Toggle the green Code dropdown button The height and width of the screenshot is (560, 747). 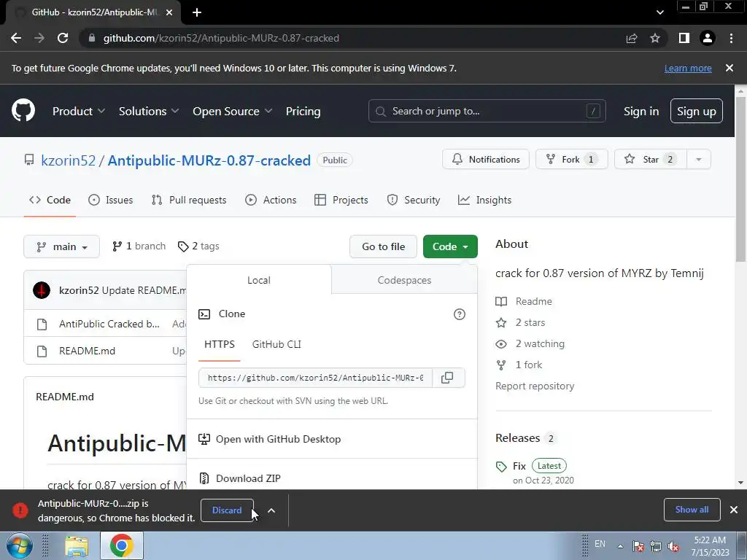tap(450, 246)
